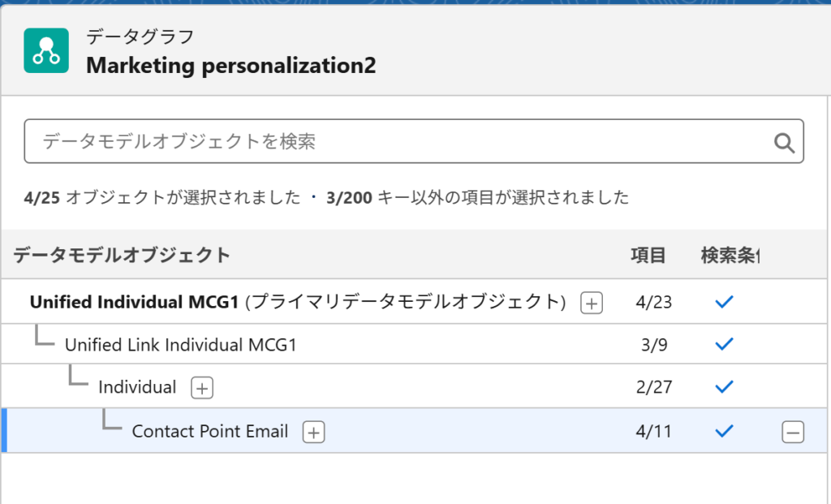Click checkmark in Unified Individual MCG1 row
Screen dimensions: 831x504
(x=724, y=302)
